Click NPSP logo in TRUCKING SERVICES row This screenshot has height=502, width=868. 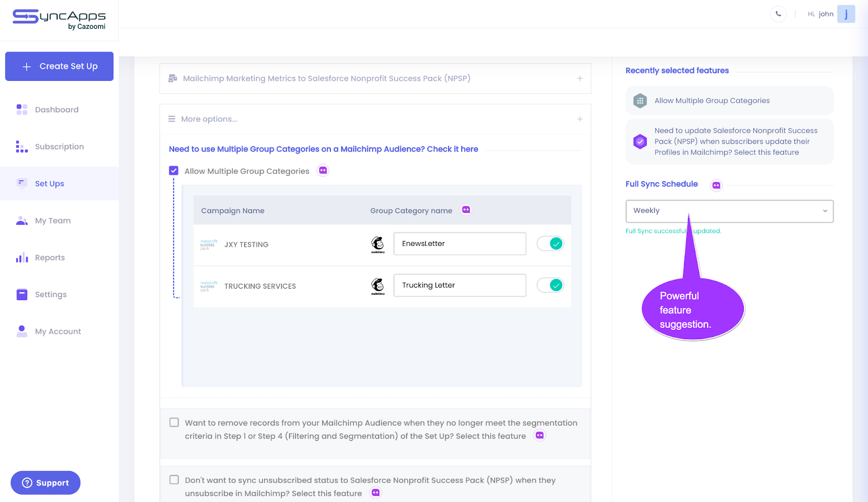[208, 286]
